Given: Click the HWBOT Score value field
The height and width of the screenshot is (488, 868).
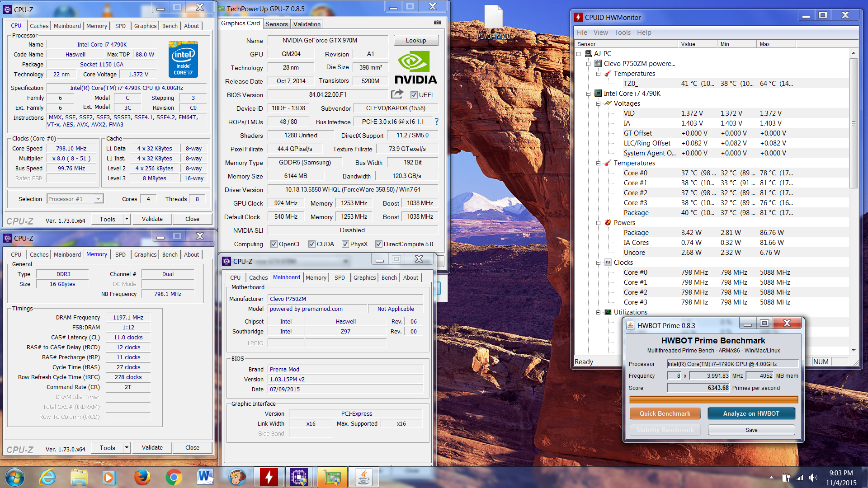Looking at the screenshot, I should click(698, 388).
